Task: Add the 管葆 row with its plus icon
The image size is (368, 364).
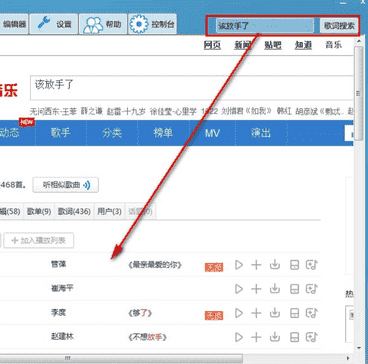Action: pyautogui.click(x=256, y=265)
